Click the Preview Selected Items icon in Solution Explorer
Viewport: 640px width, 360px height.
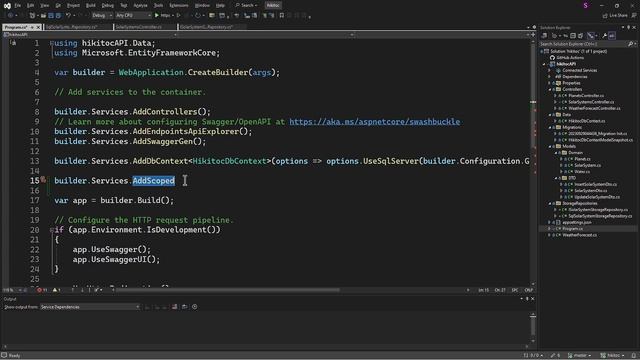pyautogui.click(x=612, y=36)
